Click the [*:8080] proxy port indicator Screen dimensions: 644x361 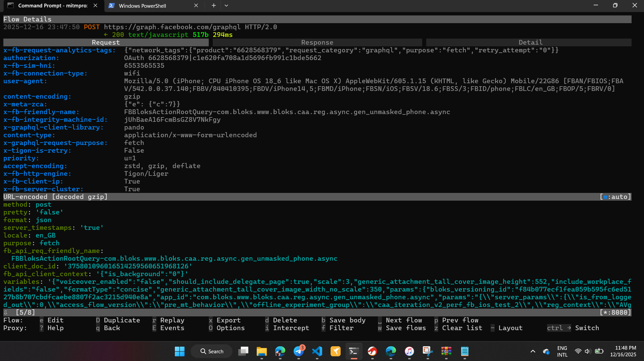click(x=615, y=312)
